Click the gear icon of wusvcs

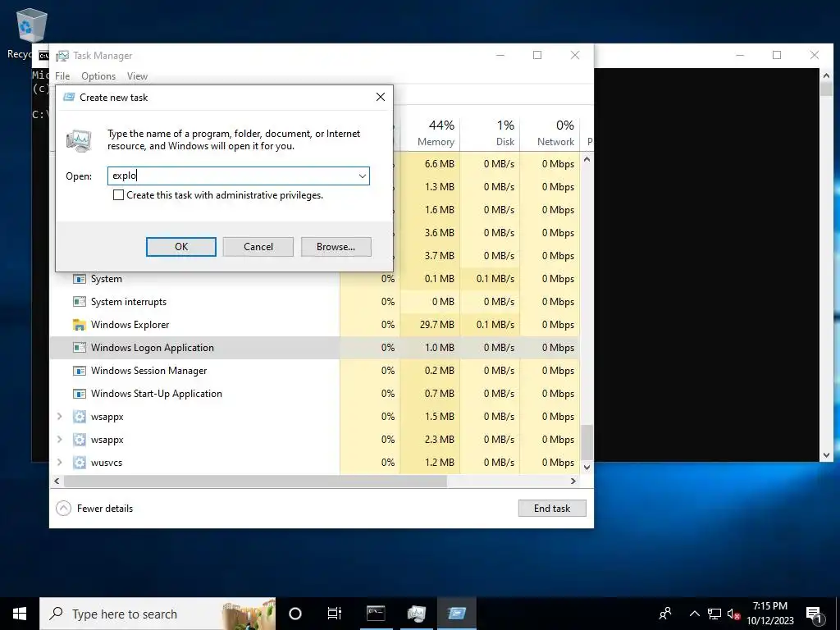point(80,463)
